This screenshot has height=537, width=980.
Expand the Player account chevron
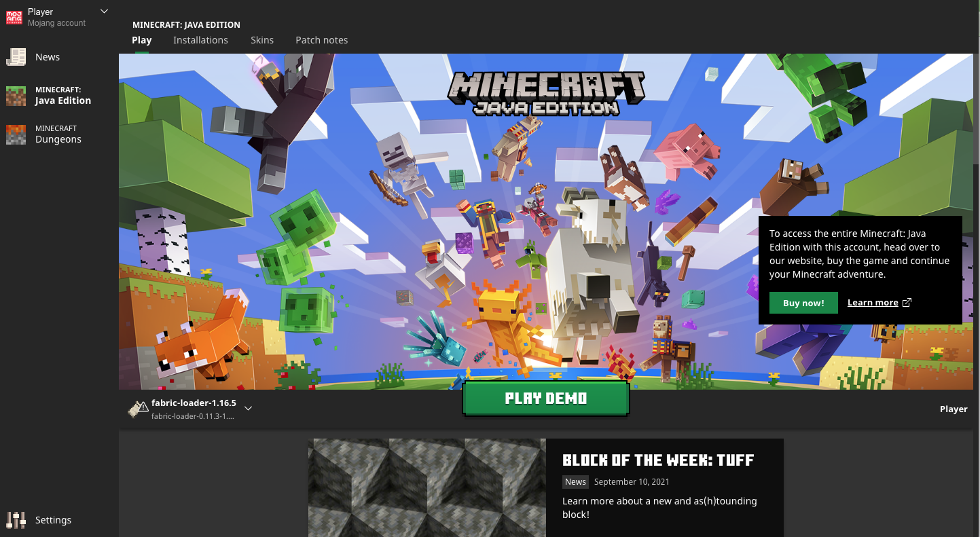pyautogui.click(x=104, y=12)
